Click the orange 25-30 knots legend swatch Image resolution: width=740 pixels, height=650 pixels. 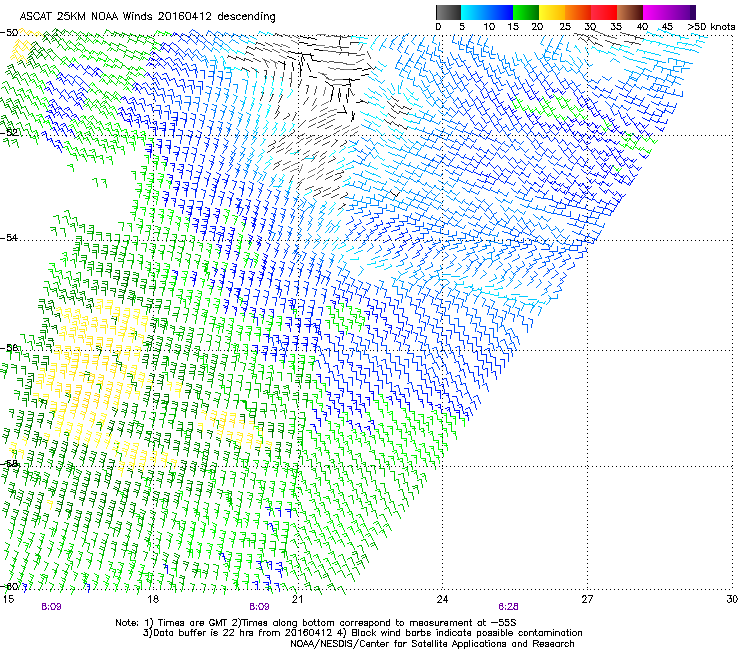click(x=578, y=12)
